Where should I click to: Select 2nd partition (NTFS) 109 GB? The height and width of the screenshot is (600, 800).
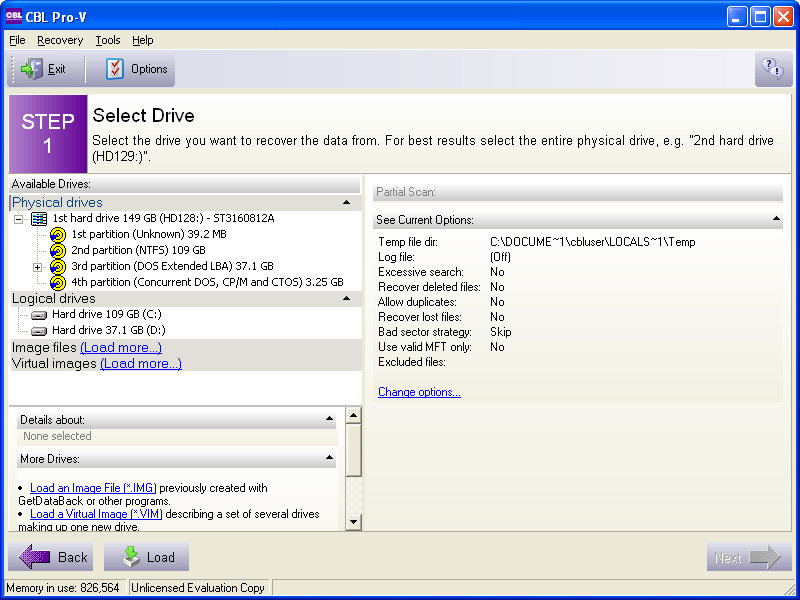(x=138, y=250)
